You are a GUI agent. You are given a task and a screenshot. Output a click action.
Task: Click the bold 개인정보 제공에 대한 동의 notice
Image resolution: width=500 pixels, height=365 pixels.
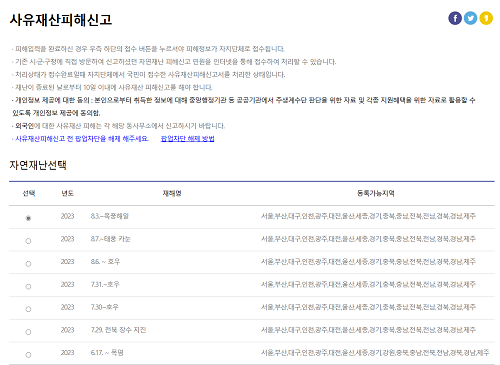244,106
